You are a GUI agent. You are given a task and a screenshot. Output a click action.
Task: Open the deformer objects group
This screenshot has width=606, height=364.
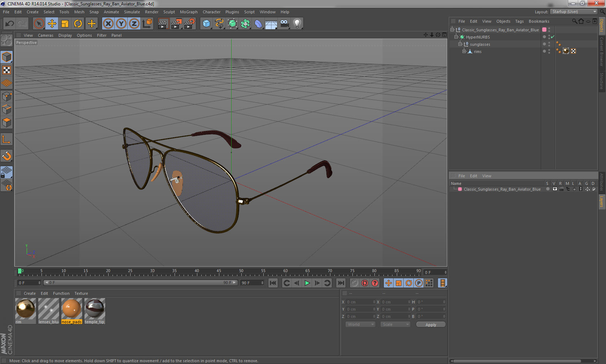pos(258,24)
